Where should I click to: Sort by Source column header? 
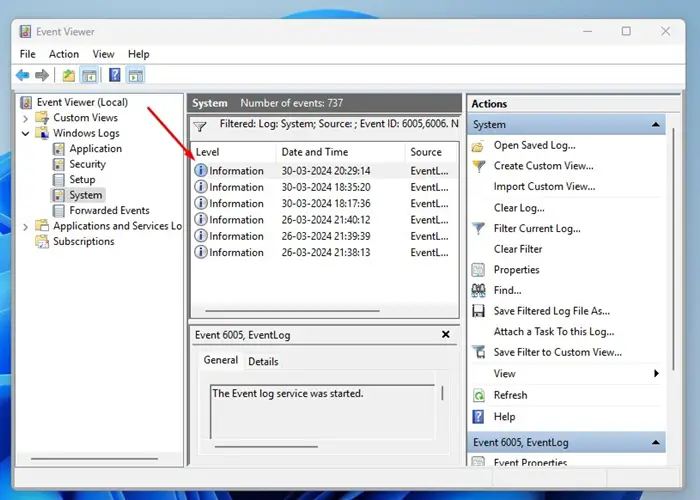[x=431, y=152]
